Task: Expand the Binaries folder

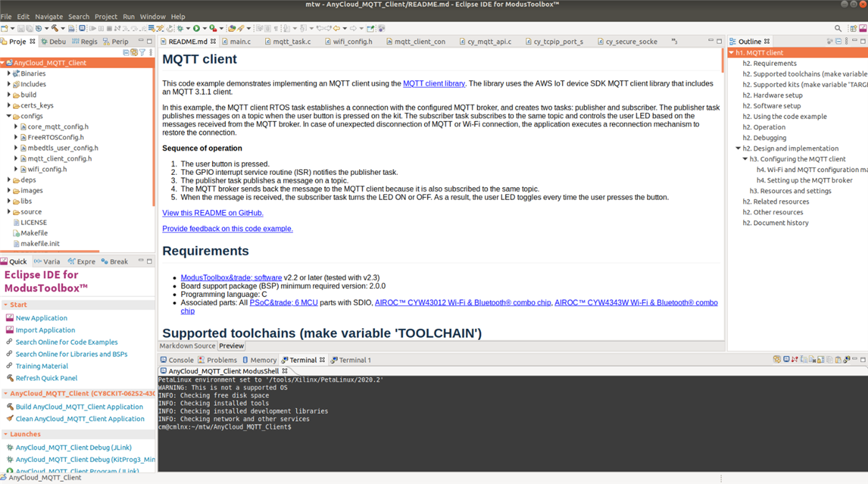Action: pyautogui.click(x=9, y=73)
